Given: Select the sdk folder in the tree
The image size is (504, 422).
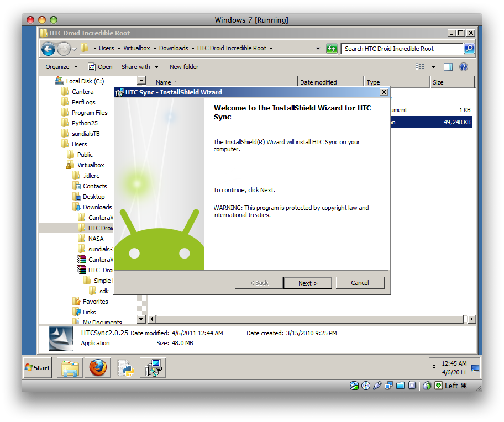Looking at the screenshot, I should point(99,291).
